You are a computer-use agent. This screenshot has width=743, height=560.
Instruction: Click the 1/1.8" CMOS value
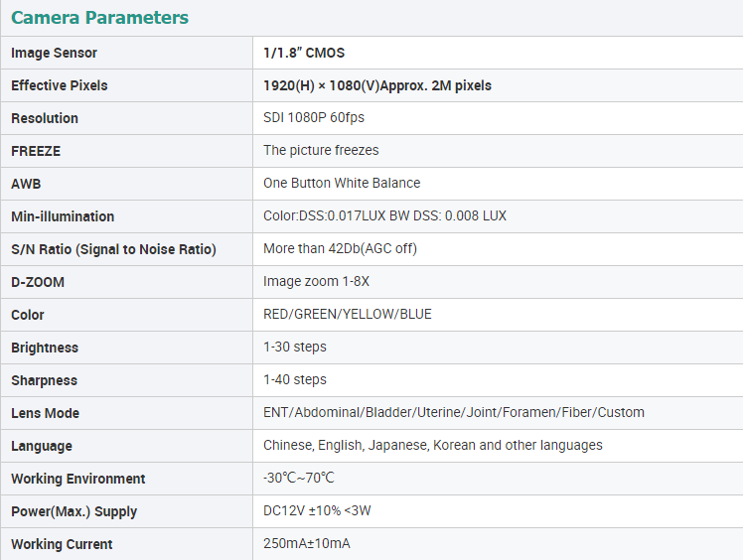click(x=304, y=53)
